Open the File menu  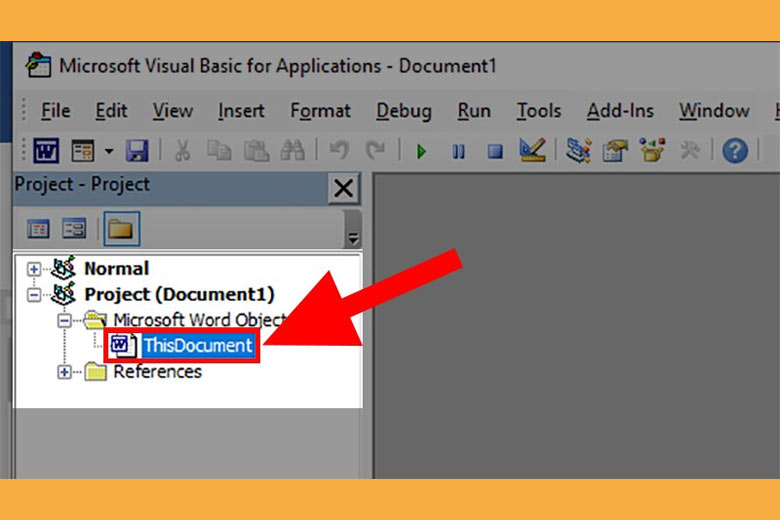point(55,110)
